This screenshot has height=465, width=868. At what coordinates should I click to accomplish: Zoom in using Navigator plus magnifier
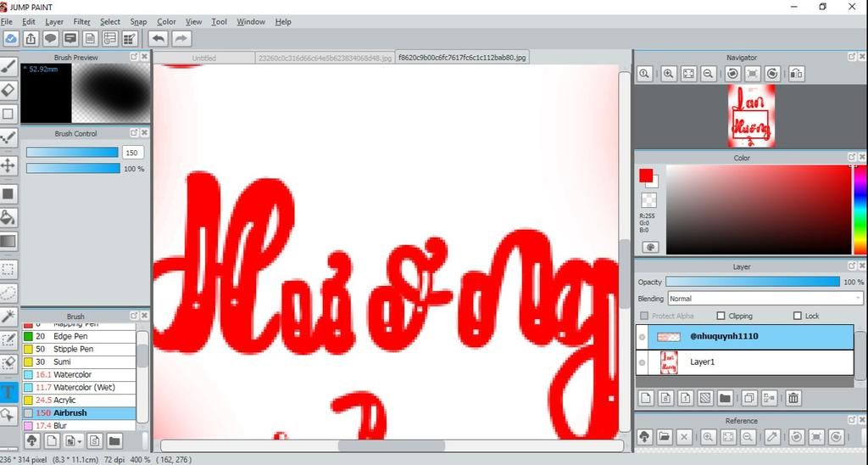[x=668, y=73]
